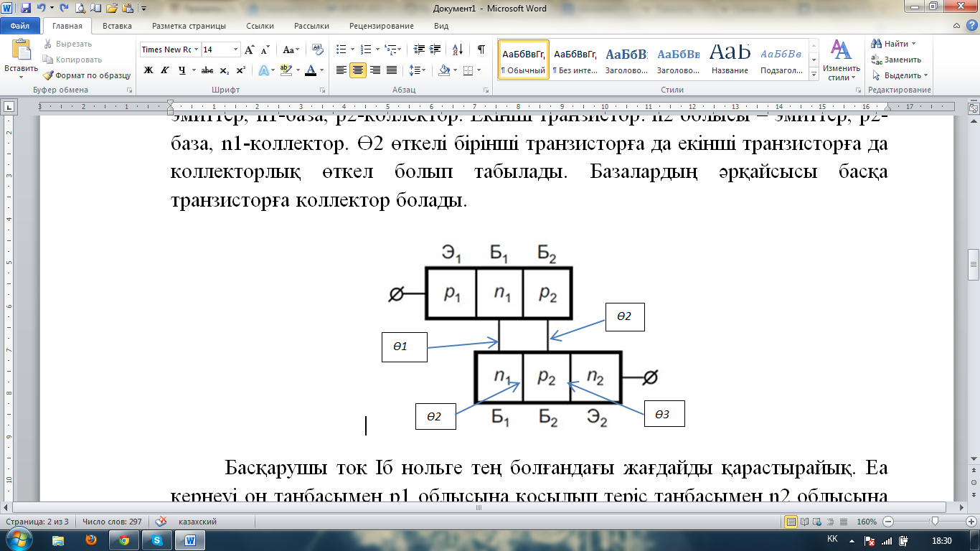980x551 pixels.
Task: Apply strikethrough formatting
Action: tap(207, 70)
